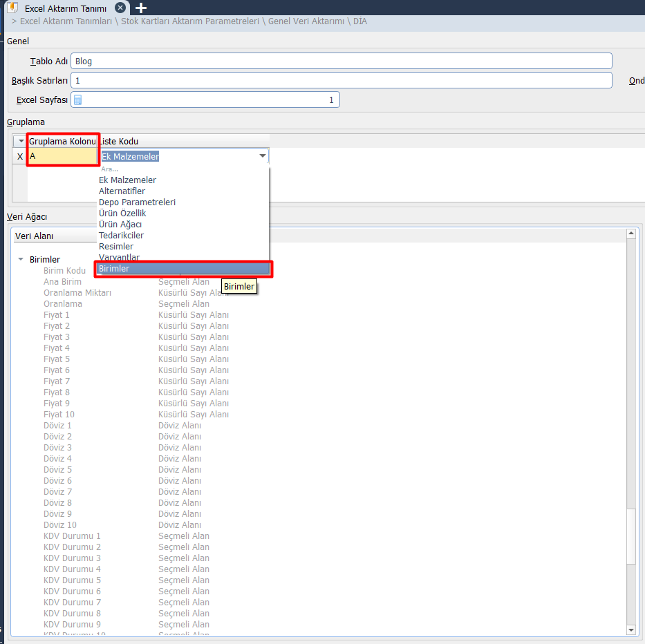
Task: Open a new tab with plus icon
Action: tap(141, 8)
